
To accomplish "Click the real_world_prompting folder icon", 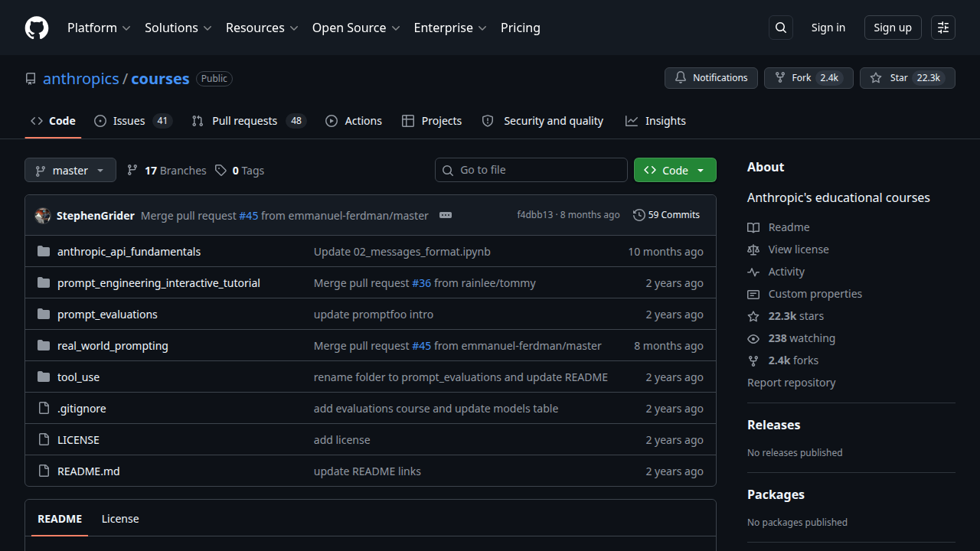I will tap(44, 346).
